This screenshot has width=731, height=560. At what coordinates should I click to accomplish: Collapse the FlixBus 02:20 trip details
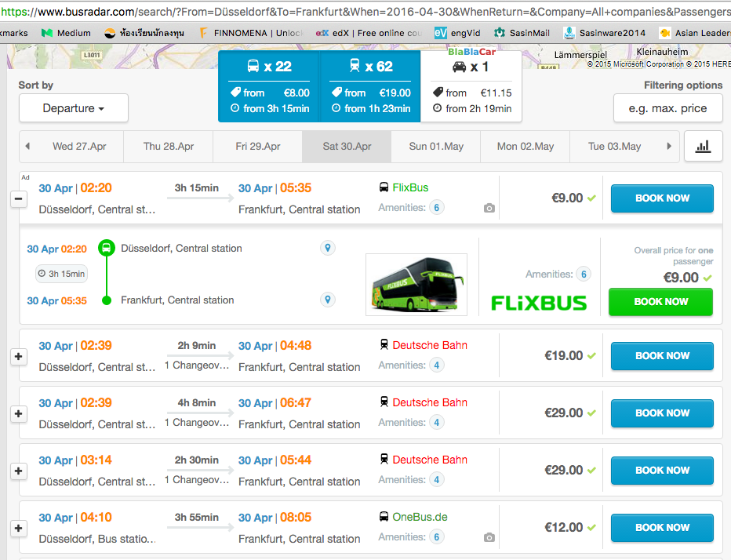(19, 198)
